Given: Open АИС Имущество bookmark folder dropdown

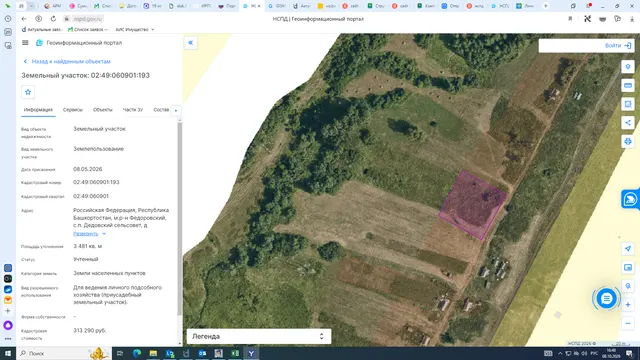Looking at the screenshot, I should (135, 29).
